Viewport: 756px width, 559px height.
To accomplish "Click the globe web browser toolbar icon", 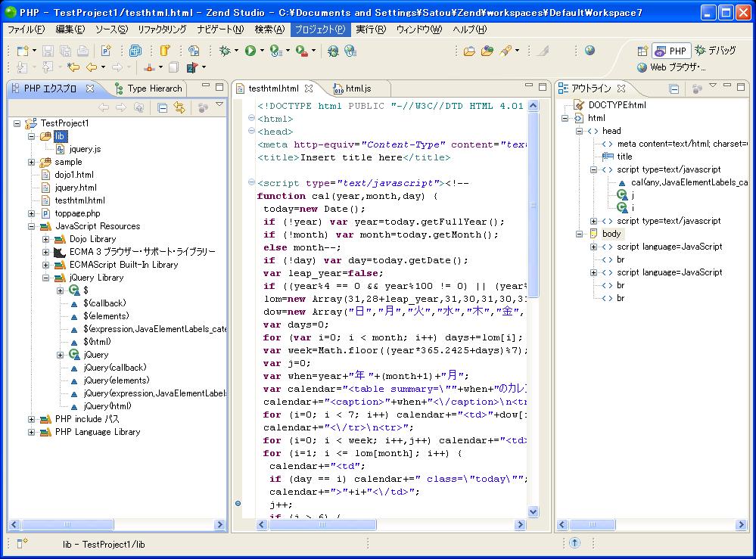I will (590, 51).
